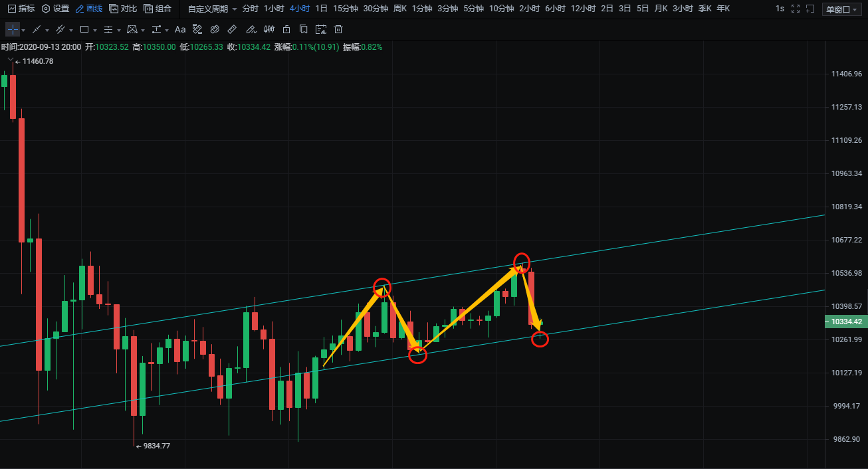Pick the ruler measurement tool
Viewport: 868px width, 469px height.
point(232,30)
